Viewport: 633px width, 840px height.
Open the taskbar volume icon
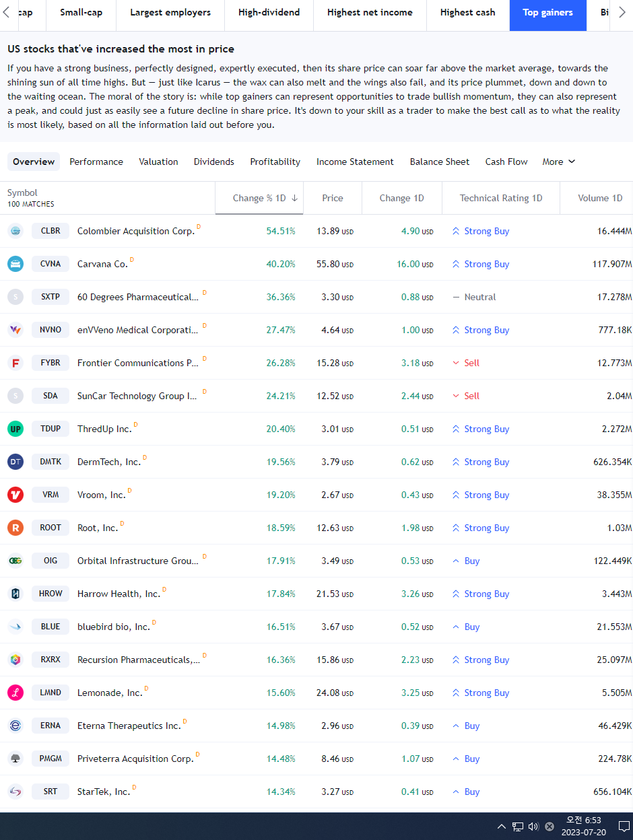pyautogui.click(x=533, y=826)
